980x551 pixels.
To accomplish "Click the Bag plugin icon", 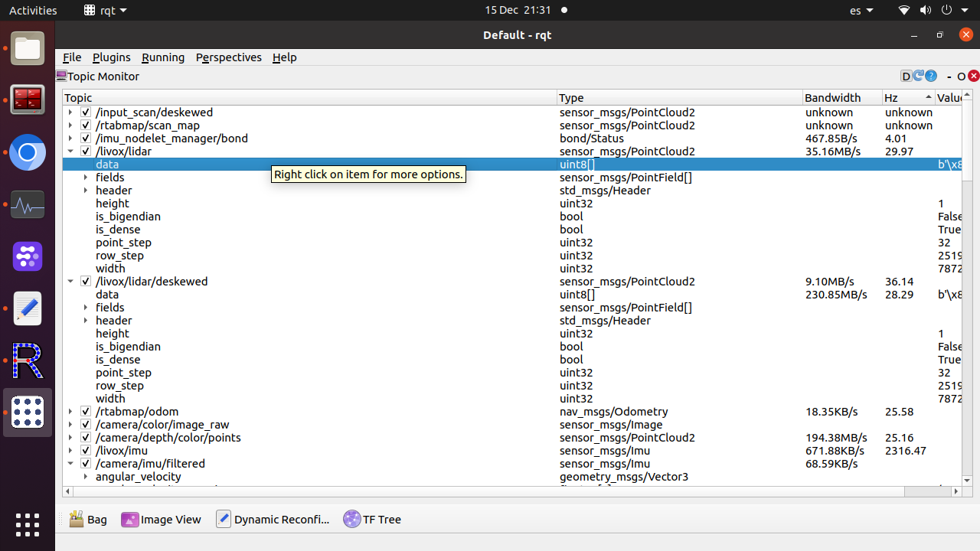I will (77, 519).
